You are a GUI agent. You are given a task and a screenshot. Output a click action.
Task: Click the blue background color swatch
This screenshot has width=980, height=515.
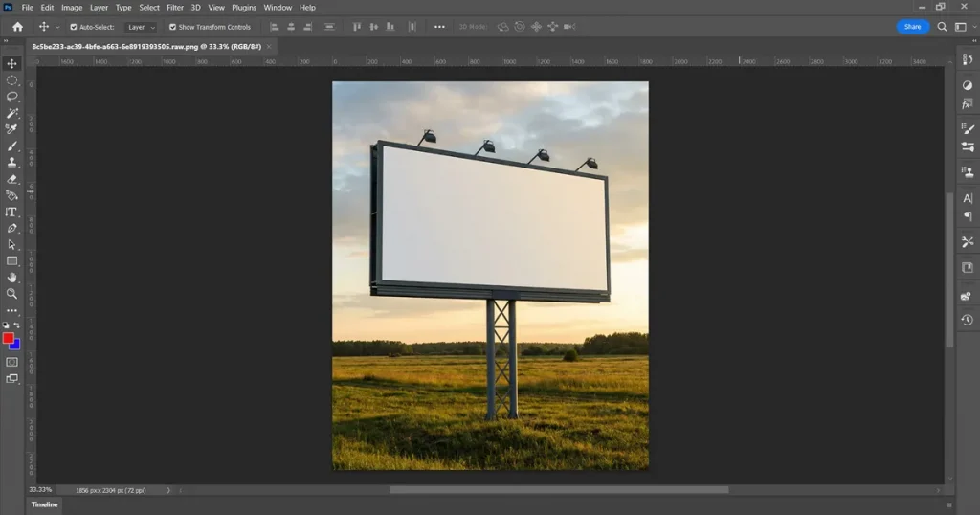point(16,345)
